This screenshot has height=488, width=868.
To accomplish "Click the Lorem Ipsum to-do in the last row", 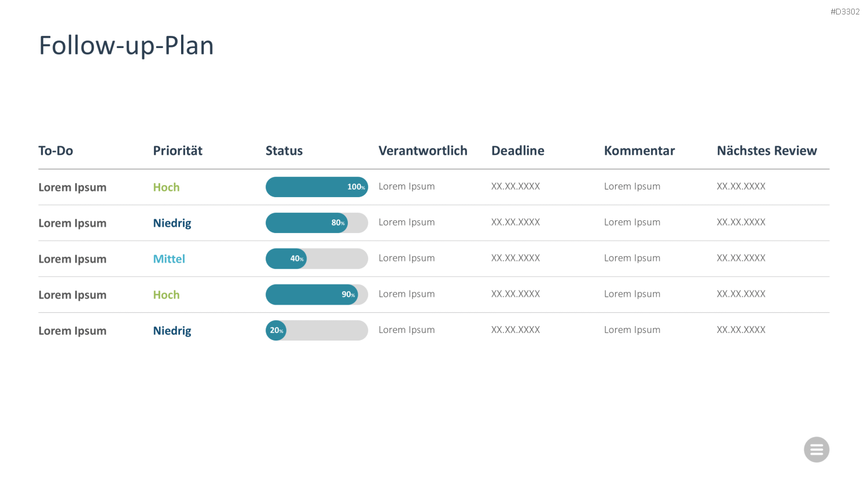I will click(72, 331).
